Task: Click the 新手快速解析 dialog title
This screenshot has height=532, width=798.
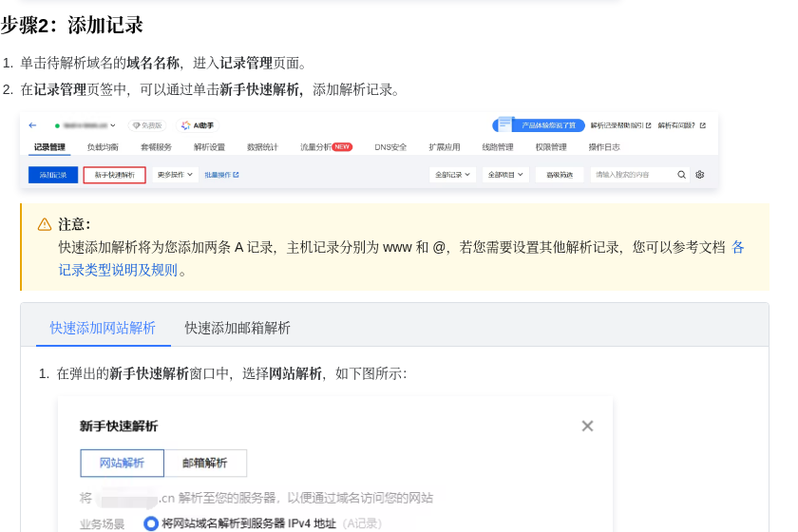Action: click(x=119, y=427)
